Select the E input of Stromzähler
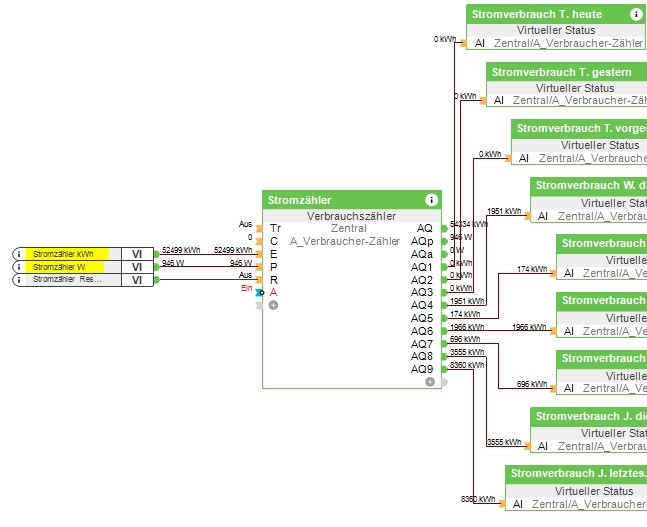This screenshot has height=527, width=647. click(274, 254)
